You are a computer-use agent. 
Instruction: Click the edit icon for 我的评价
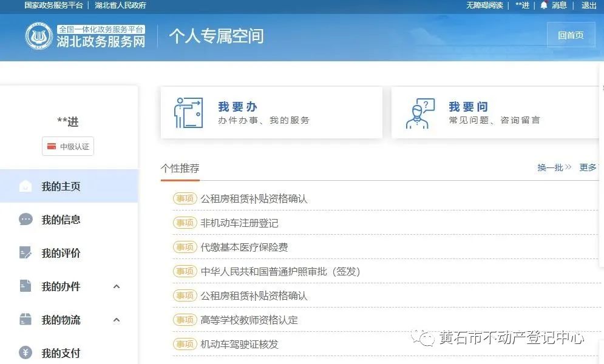pos(25,253)
